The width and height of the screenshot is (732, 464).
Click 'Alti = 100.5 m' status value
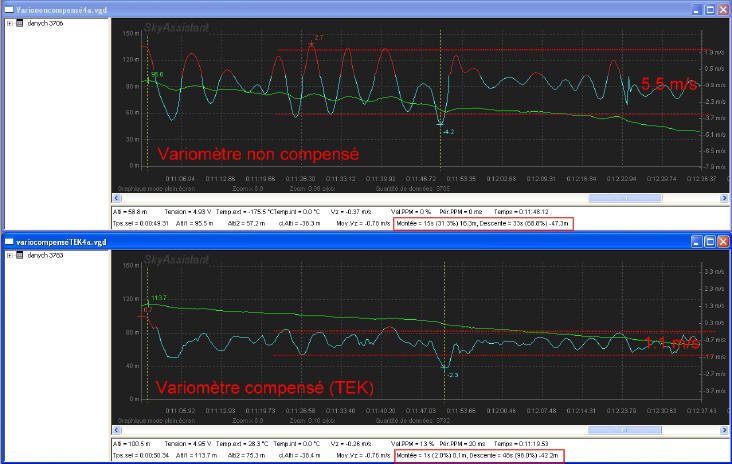(132, 444)
